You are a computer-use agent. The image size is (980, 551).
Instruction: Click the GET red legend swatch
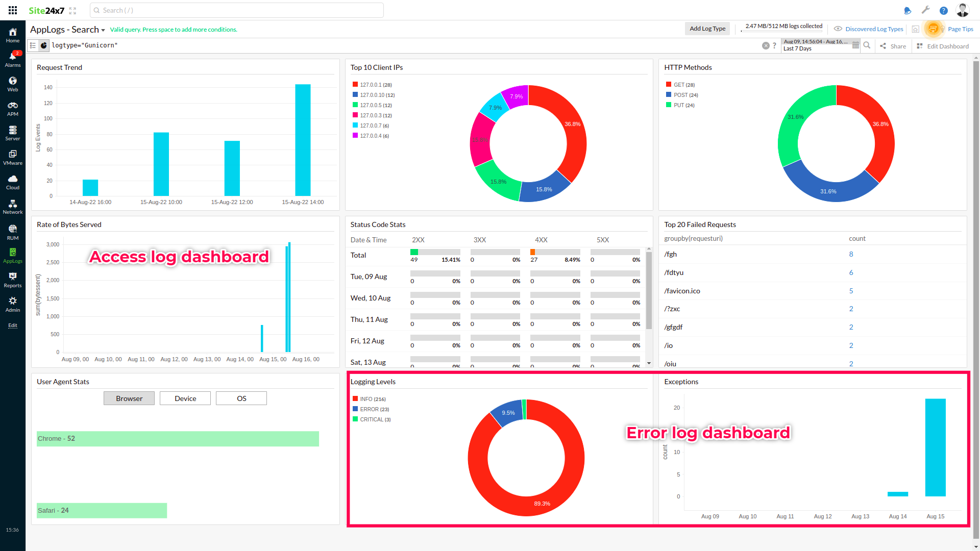click(x=668, y=85)
